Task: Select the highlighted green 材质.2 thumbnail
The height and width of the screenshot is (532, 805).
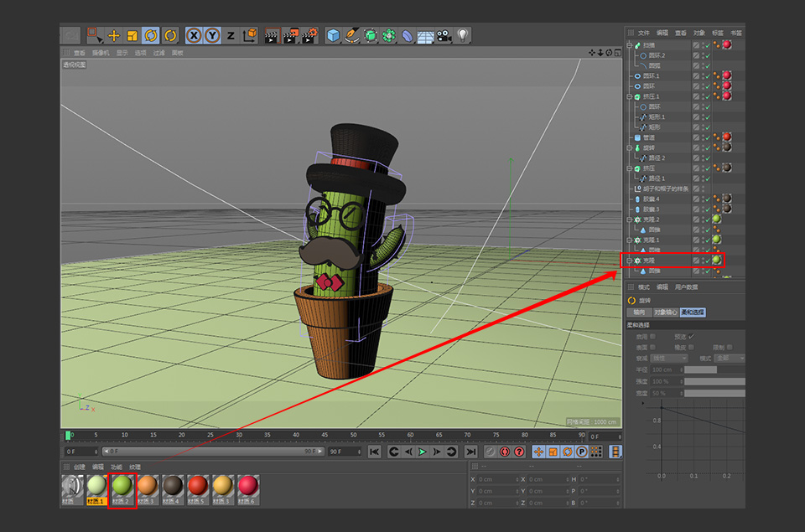Action: [x=122, y=484]
